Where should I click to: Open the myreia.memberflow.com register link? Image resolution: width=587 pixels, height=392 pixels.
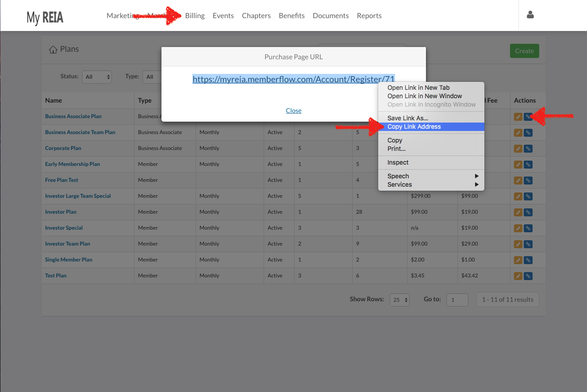pyautogui.click(x=294, y=79)
